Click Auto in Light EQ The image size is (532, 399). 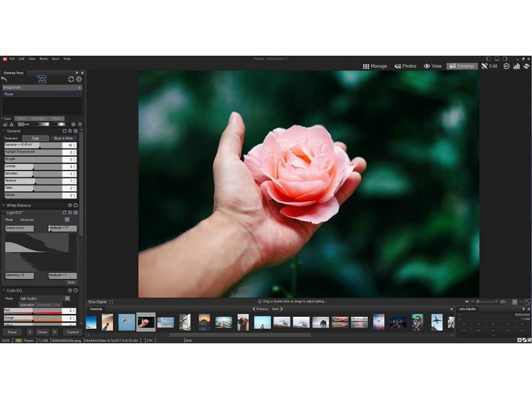[71, 282]
